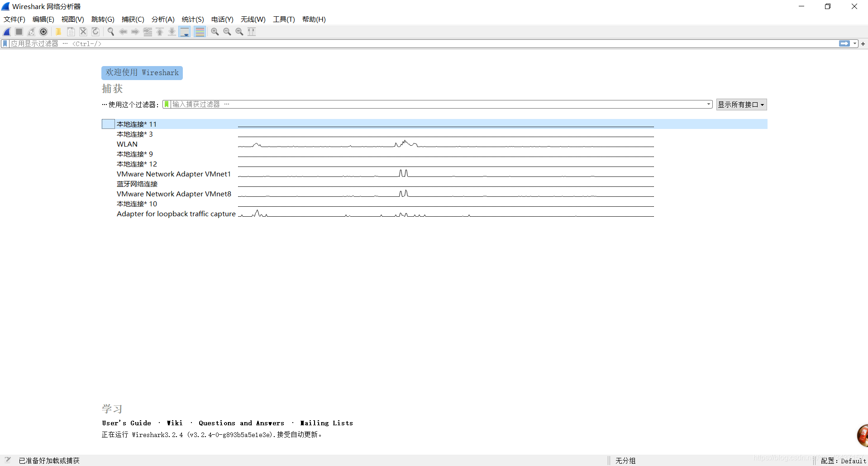Screen dimensions: 868x466
Task: Click the zoom out toolbar icon
Action: 227,32
